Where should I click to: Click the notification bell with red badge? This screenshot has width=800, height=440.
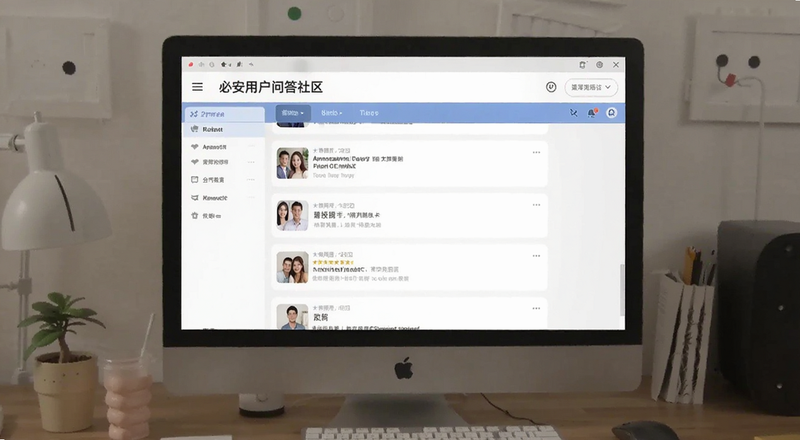click(592, 113)
